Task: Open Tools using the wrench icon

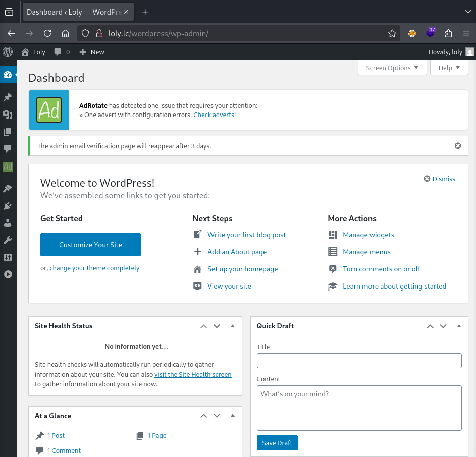Action: 8,240
